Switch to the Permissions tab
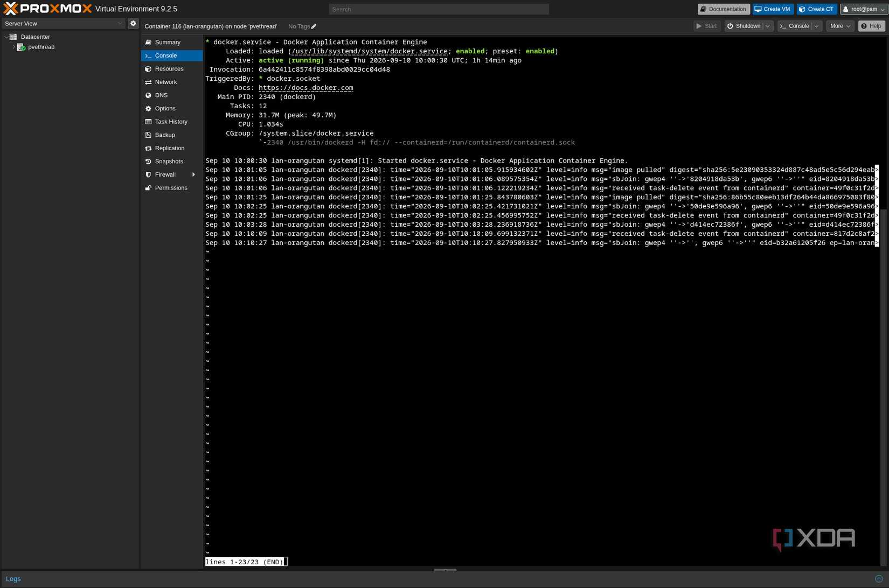The height and width of the screenshot is (588, 889). (x=172, y=188)
